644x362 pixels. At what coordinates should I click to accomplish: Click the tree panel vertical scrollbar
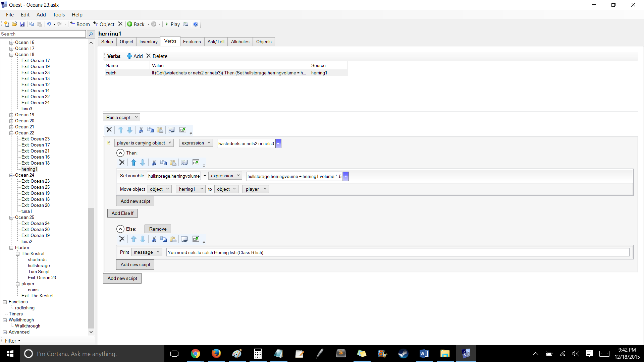[x=91, y=268]
